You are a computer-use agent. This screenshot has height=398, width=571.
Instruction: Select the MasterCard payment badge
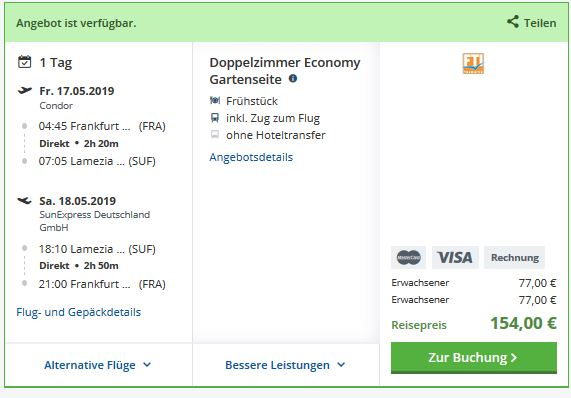coord(408,257)
